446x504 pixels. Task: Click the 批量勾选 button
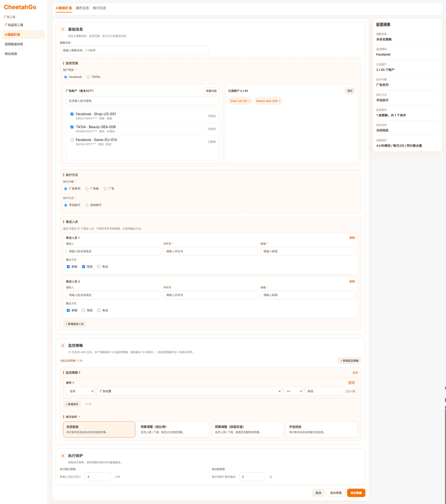point(211,91)
